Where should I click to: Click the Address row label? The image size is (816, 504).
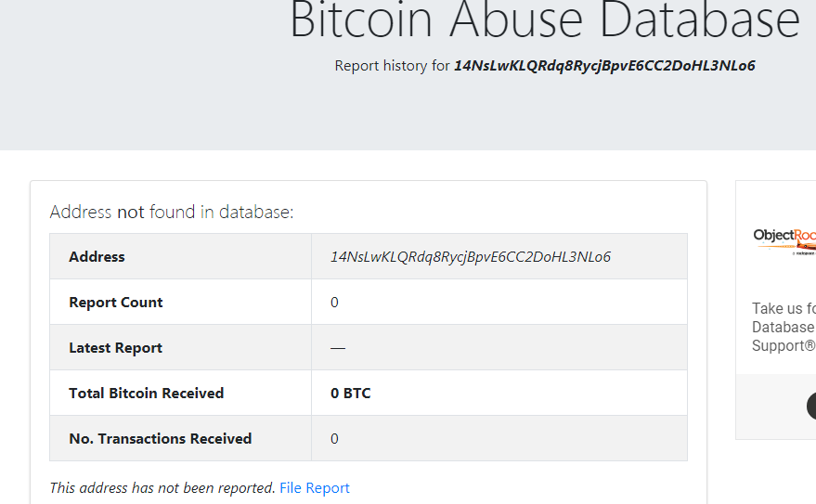click(97, 256)
